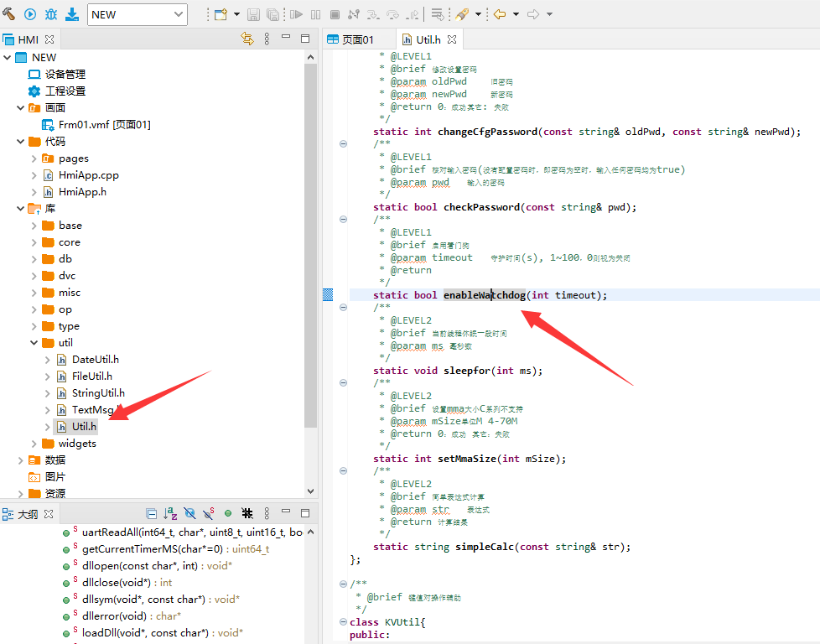820x644 pixels.
Task: Click the resume debug icon
Action: pyautogui.click(x=297, y=14)
